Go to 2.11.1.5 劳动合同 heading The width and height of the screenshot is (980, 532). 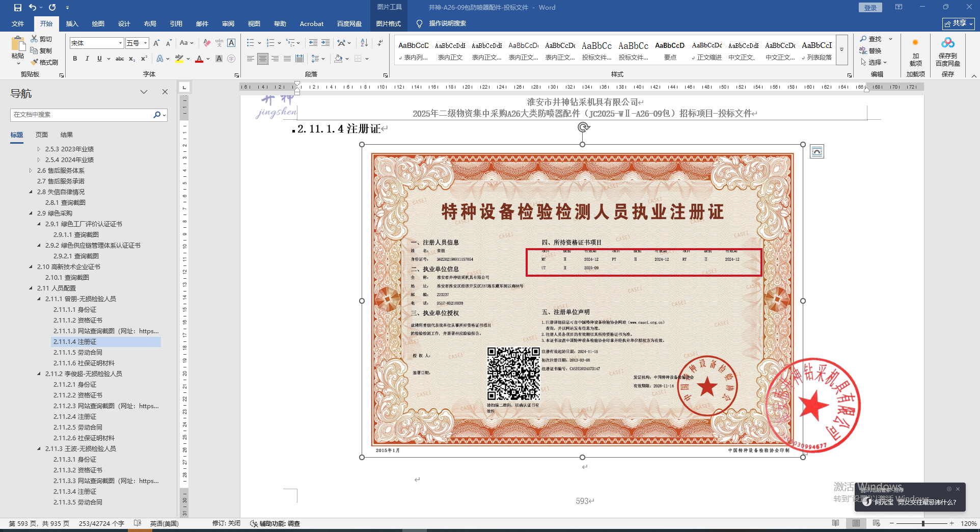(78, 352)
